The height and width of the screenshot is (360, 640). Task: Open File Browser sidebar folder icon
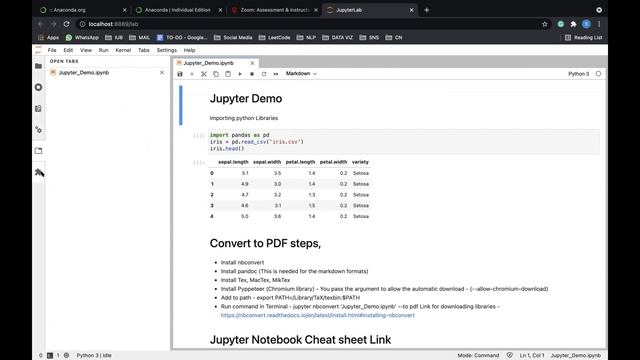tap(38, 66)
